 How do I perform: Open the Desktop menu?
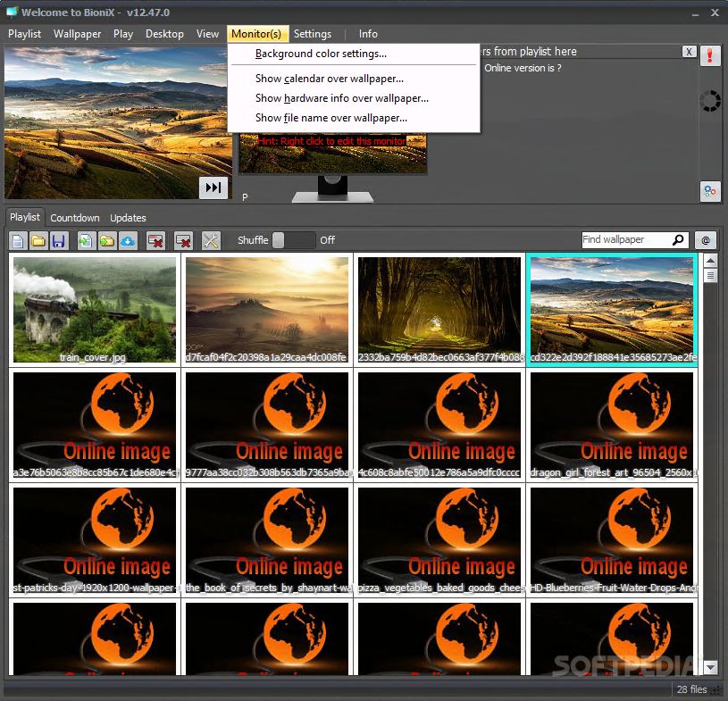click(164, 34)
